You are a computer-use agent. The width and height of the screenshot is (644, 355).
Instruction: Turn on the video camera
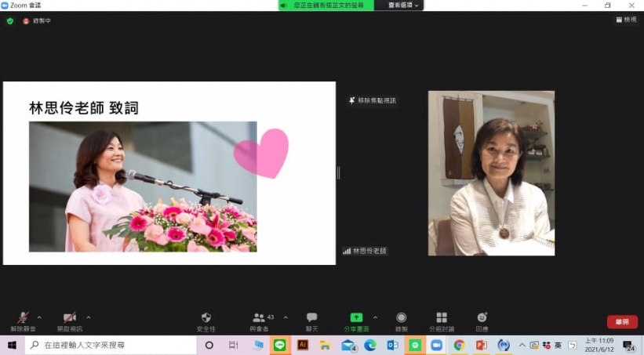69,318
